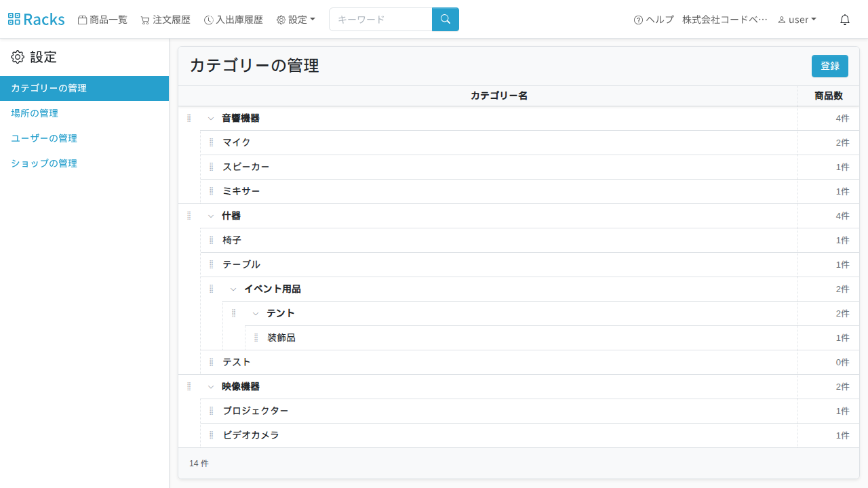
Task: Click drag handle of スピーカー row
Action: [x=212, y=167]
